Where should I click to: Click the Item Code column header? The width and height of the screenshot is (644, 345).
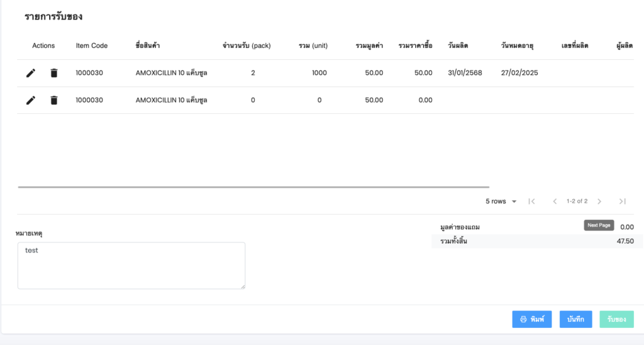(92, 46)
